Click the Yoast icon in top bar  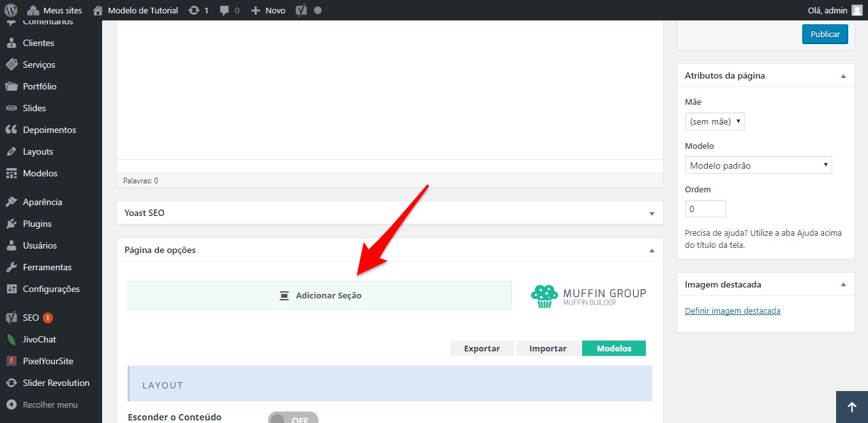pos(301,10)
